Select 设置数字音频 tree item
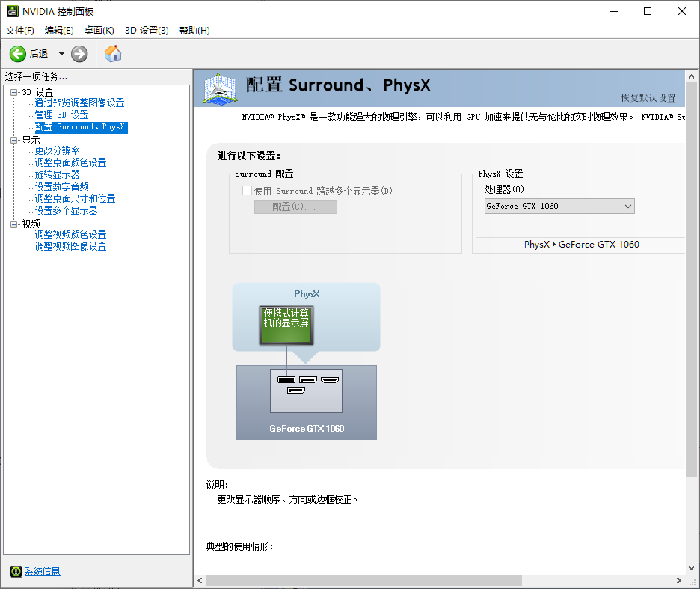Viewport: 700px width, 589px height. click(x=61, y=186)
